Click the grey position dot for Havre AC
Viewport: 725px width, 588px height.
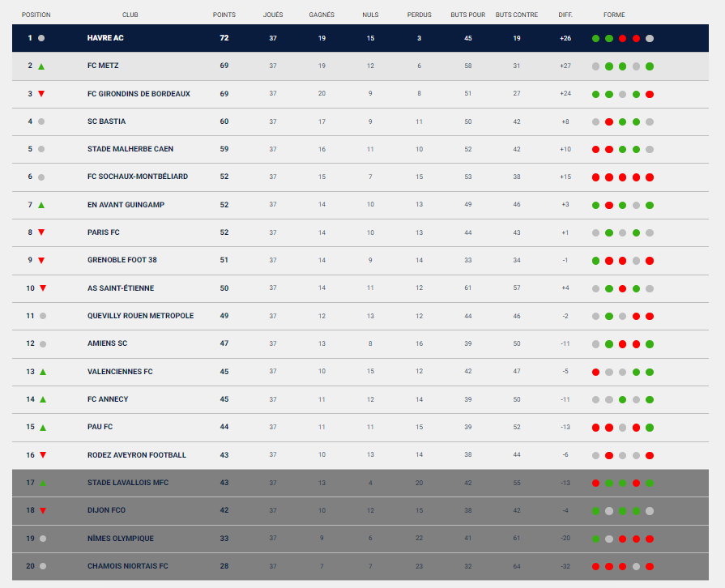coord(41,38)
